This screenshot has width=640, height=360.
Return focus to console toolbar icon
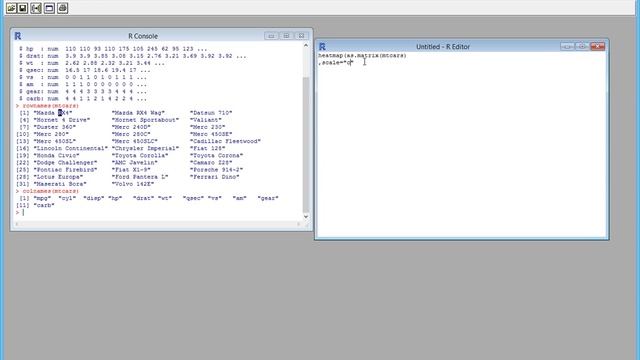pos(49,8)
